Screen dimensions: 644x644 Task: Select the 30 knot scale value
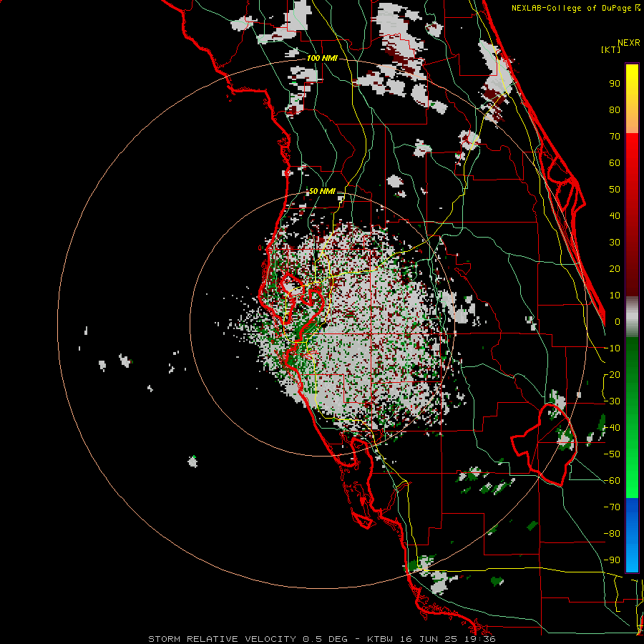(x=615, y=243)
